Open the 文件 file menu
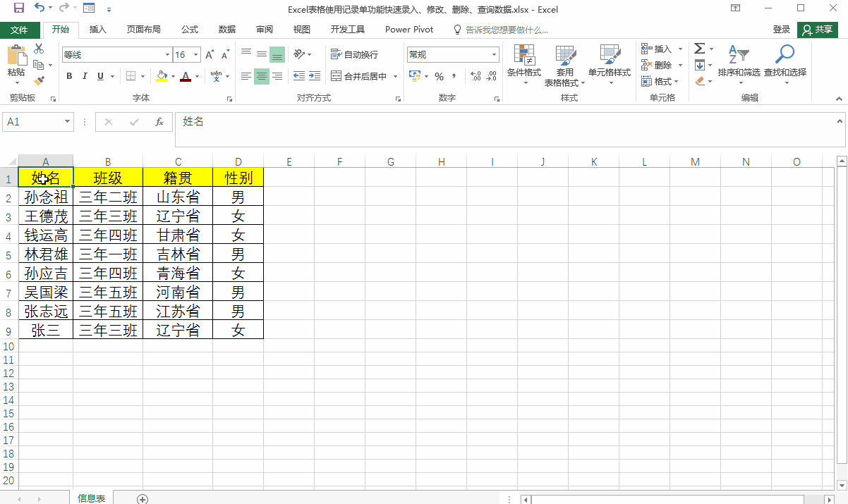This screenshot has height=504, width=848. coord(20,30)
